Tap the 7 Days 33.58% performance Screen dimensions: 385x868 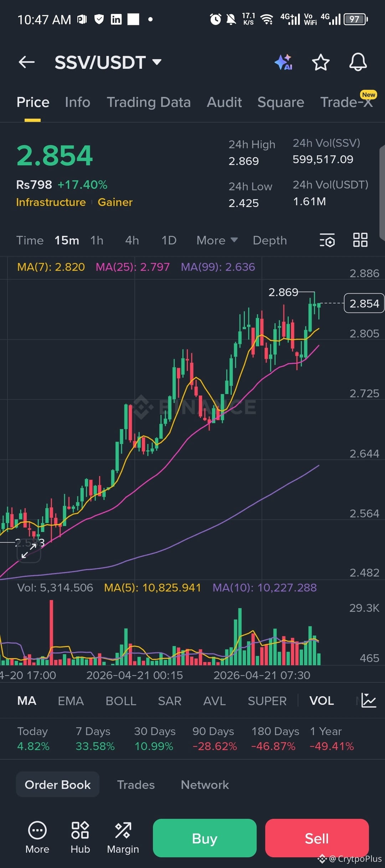point(95,738)
